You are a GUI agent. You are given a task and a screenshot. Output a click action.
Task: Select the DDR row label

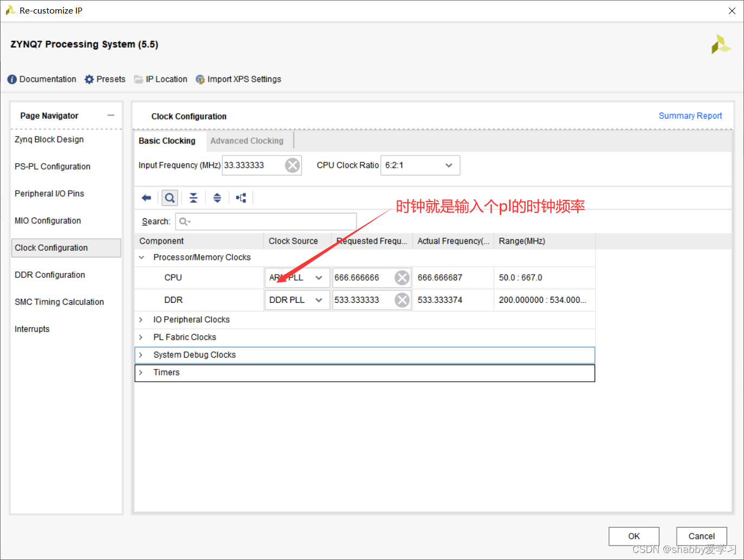click(x=173, y=300)
